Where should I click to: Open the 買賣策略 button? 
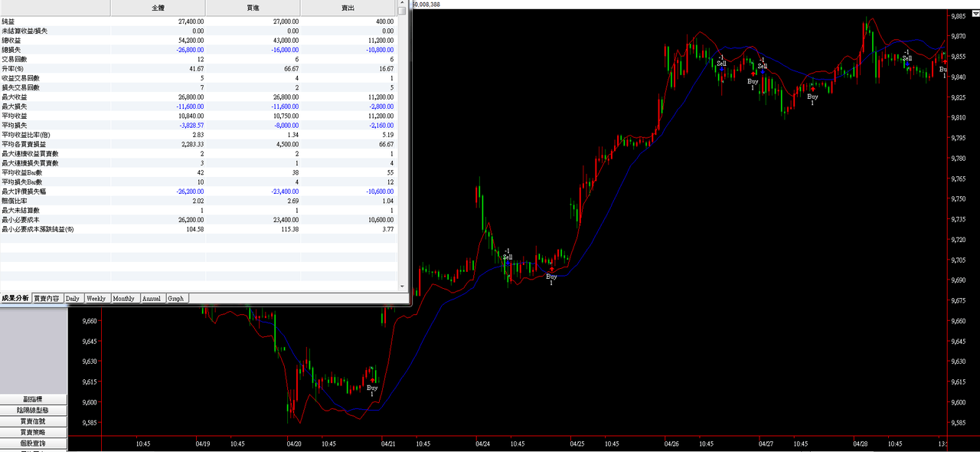33,432
